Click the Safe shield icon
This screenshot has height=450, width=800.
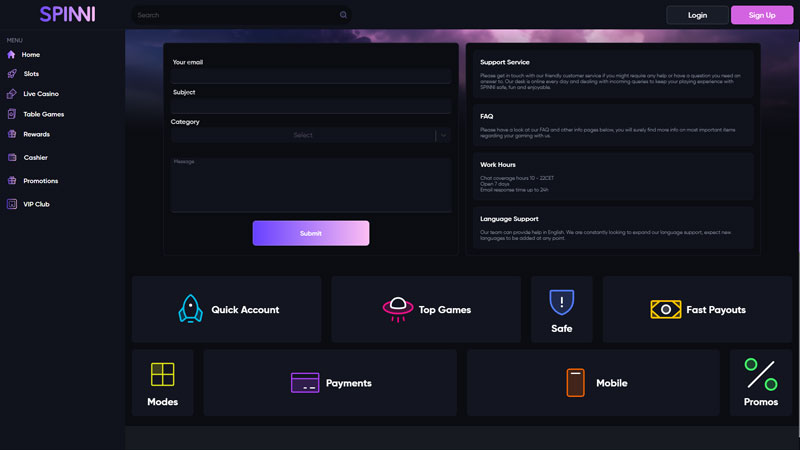pyautogui.click(x=562, y=302)
